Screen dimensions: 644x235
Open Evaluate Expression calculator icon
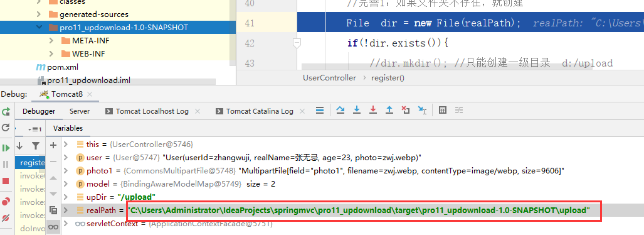point(443,110)
